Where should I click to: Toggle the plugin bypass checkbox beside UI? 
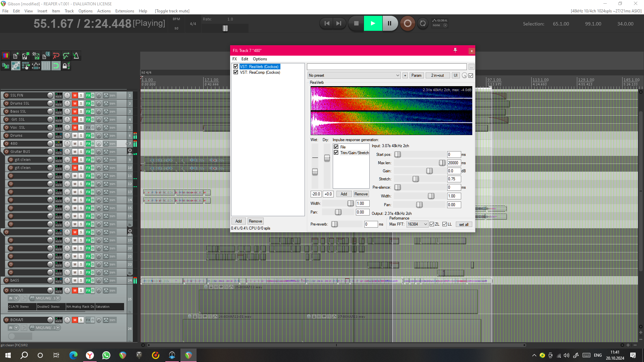[471, 75]
